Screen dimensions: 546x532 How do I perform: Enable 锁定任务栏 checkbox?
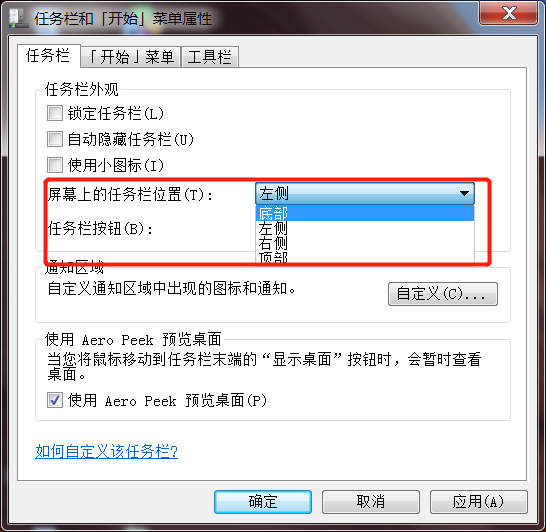tap(55, 113)
